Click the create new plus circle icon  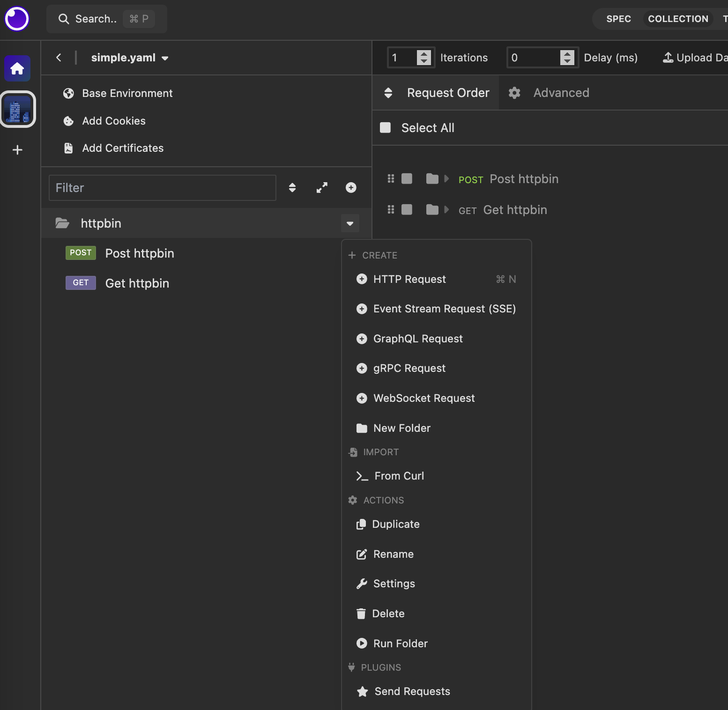coord(351,188)
